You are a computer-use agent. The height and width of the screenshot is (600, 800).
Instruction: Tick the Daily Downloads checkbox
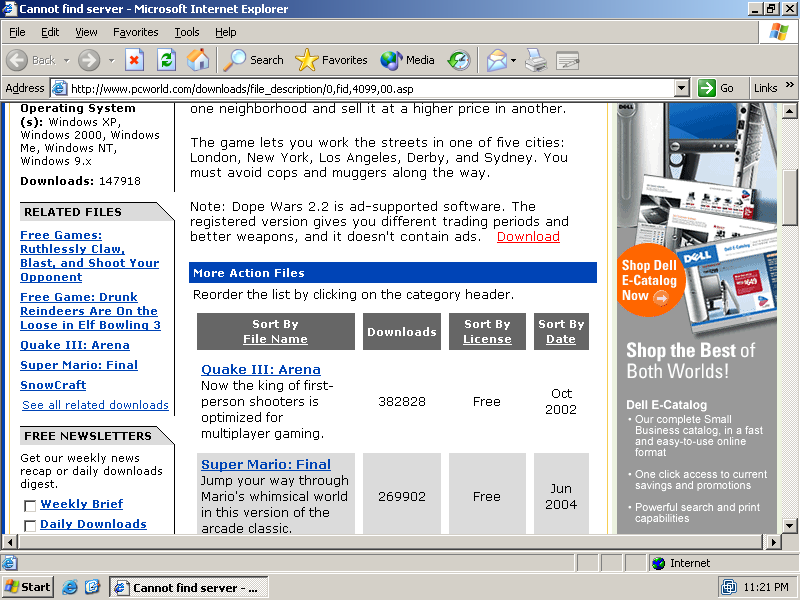tap(30, 526)
